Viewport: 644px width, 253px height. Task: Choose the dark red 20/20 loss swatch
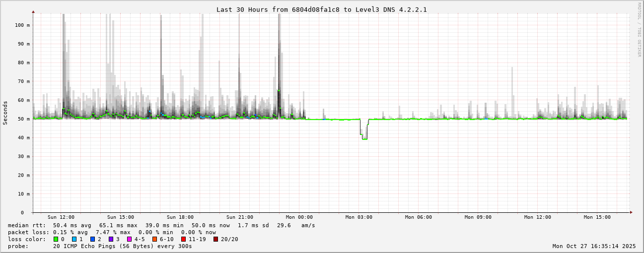pos(215,239)
